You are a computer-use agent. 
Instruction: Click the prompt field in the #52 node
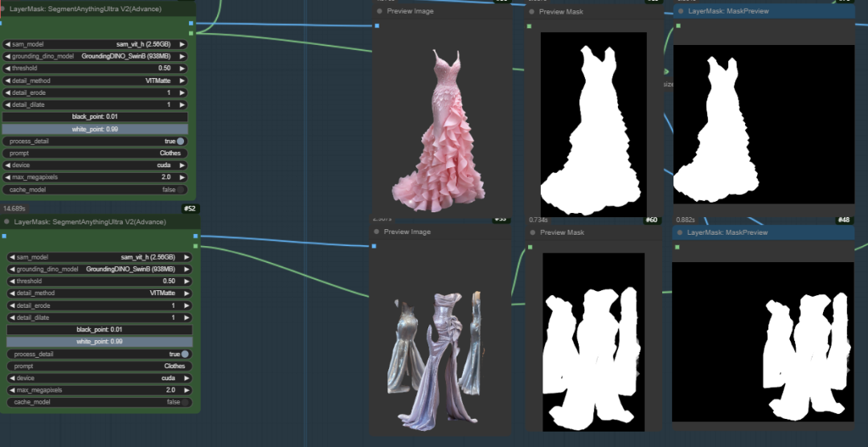(100, 366)
